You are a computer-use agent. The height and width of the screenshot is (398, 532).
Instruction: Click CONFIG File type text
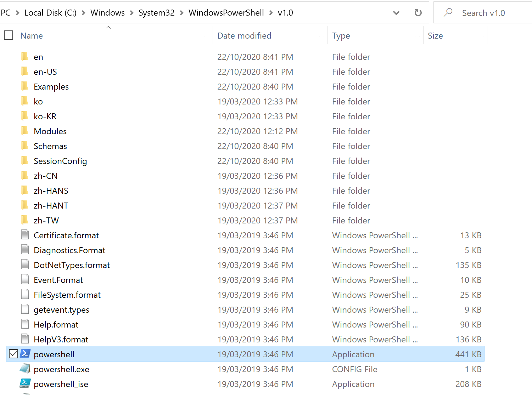[x=354, y=369]
